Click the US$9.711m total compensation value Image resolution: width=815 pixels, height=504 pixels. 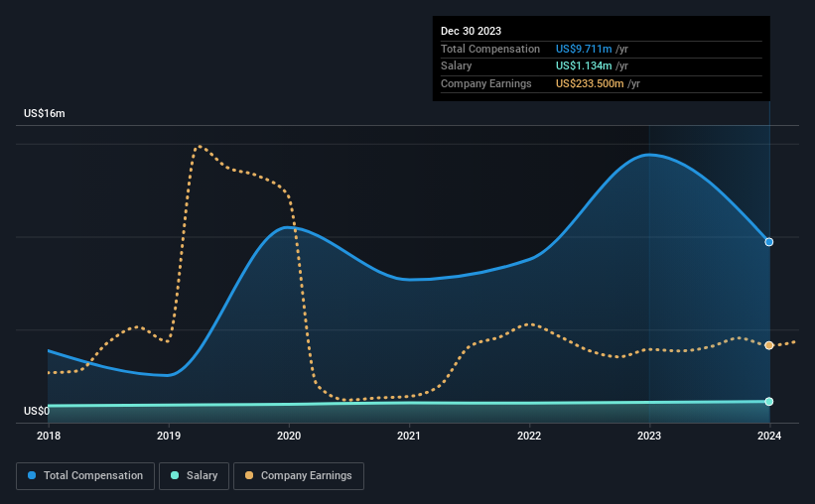tap(584, 49)
